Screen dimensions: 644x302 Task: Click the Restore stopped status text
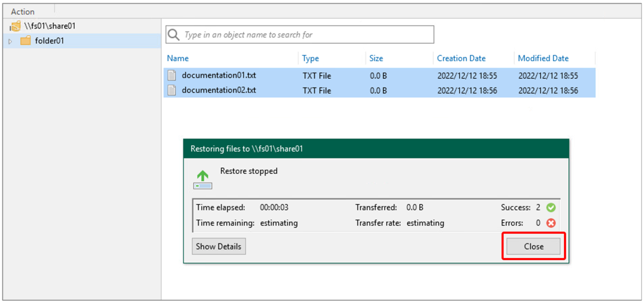click(249, 171)
